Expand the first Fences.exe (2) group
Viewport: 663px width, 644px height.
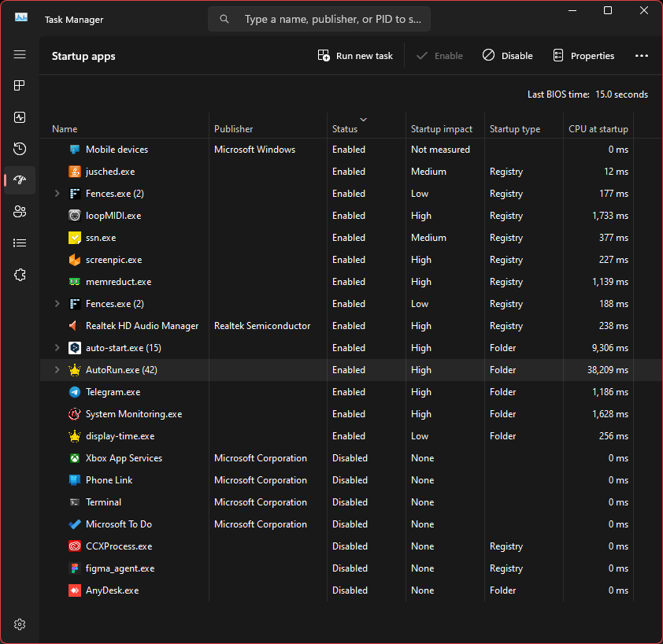(x=57, y=193)
